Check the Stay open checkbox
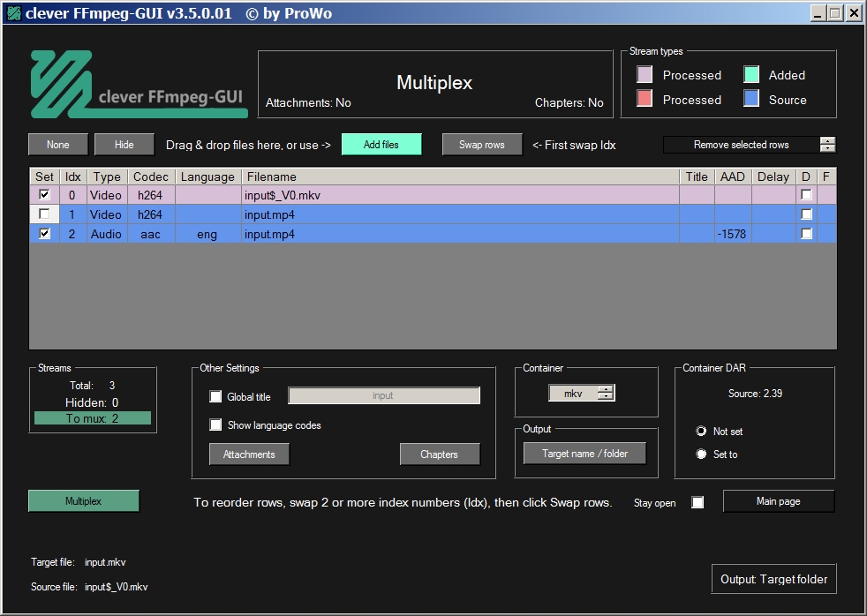Image resolution: width=867 pixels, height=616 pixels. click(697, 502)
